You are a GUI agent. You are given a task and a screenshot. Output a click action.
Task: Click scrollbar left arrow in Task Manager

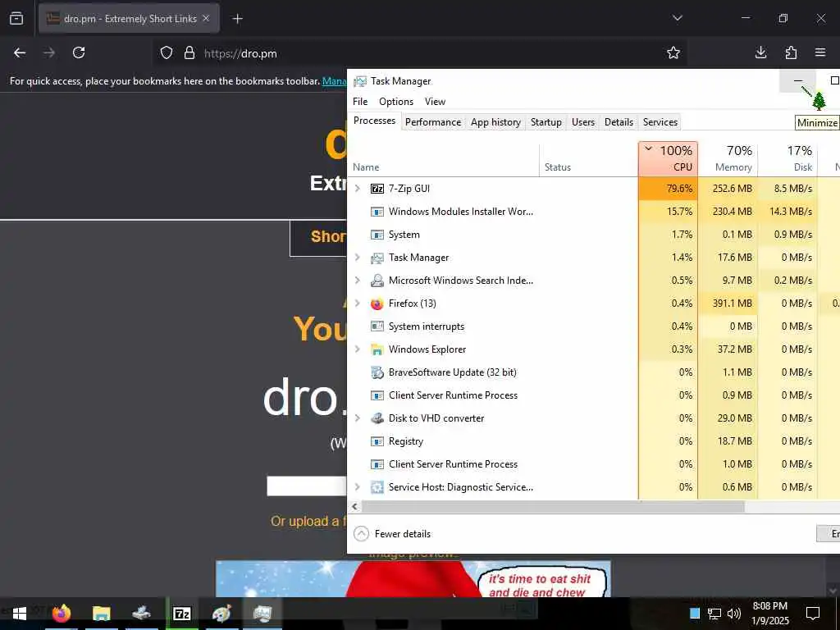[x=354, y=506]
